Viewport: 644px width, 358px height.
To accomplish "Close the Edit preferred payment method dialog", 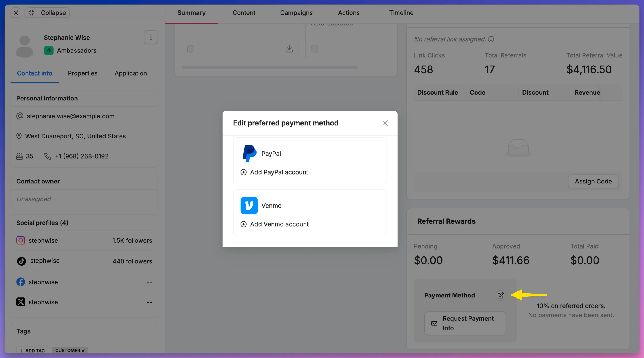I will [385, 123].
